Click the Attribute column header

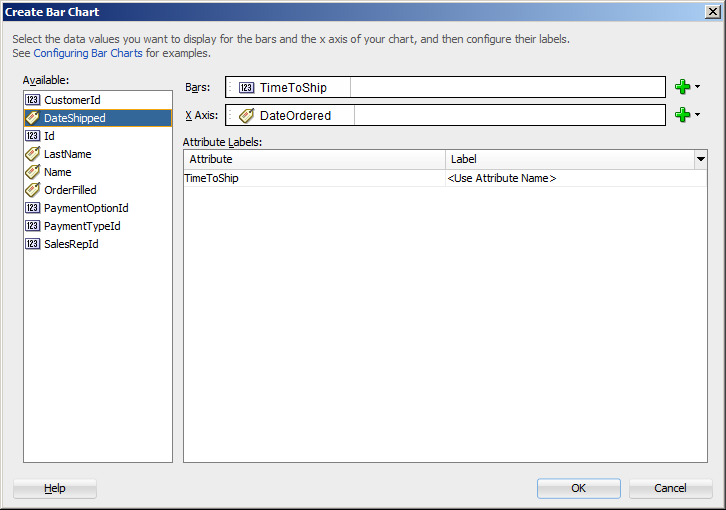click(314, 159)
